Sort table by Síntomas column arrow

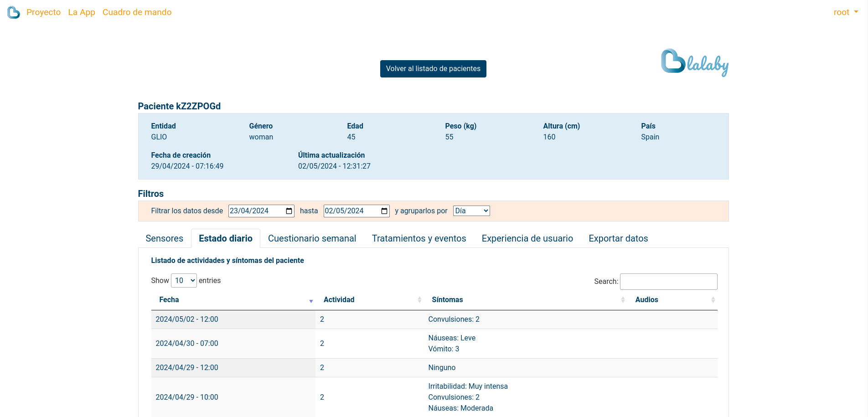623,300
